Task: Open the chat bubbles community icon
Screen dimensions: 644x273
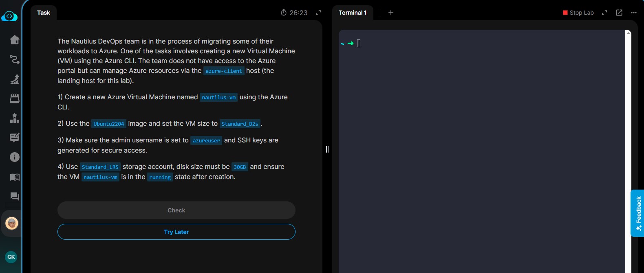Action: 15,197
